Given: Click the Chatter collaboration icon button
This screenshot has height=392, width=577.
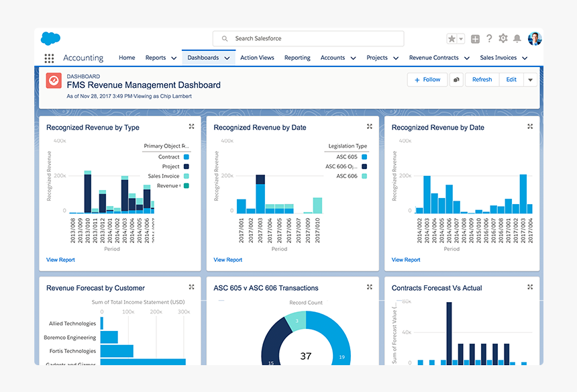Looking at the screenshot, I should point(456,79).
